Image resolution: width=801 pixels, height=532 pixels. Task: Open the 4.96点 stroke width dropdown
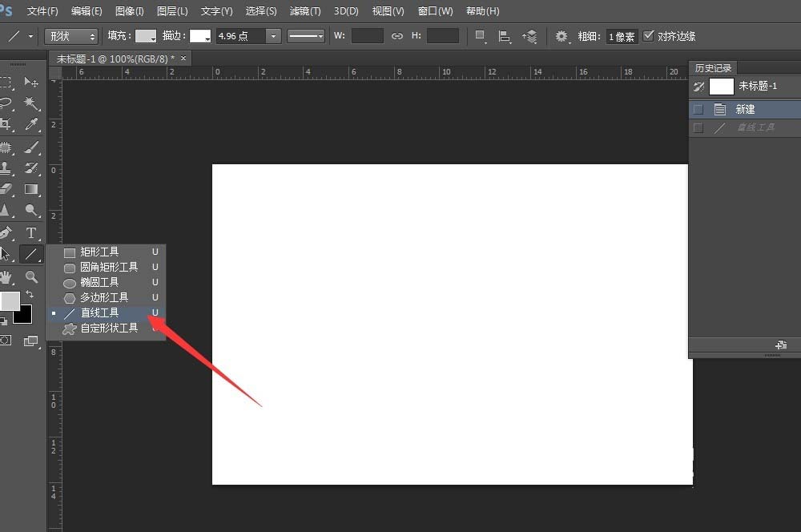273,35
